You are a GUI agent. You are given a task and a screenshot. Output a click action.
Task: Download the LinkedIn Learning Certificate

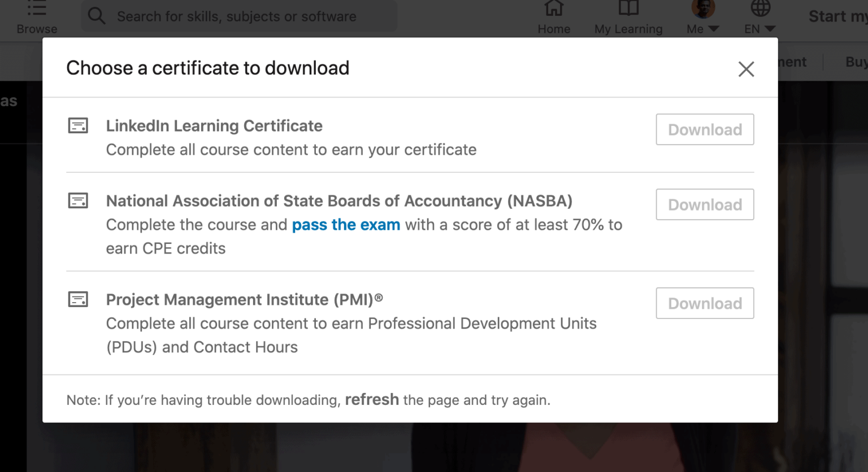705,129
